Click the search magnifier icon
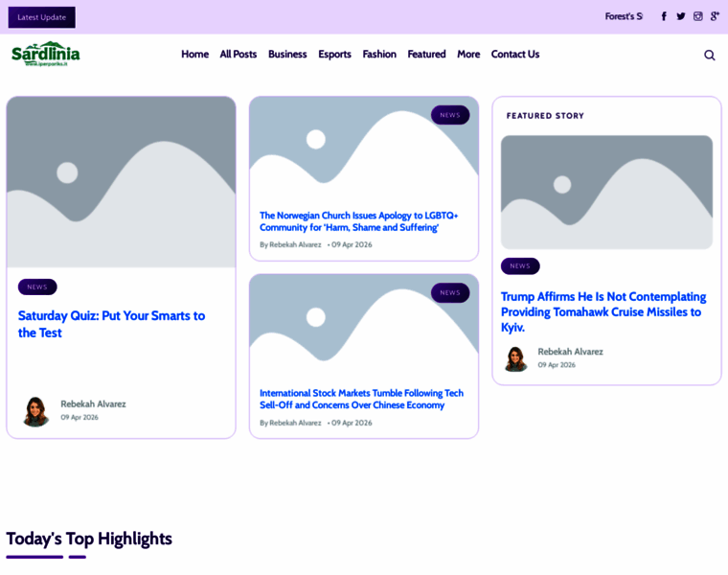The image size is (728, 575). pos(710,56)
